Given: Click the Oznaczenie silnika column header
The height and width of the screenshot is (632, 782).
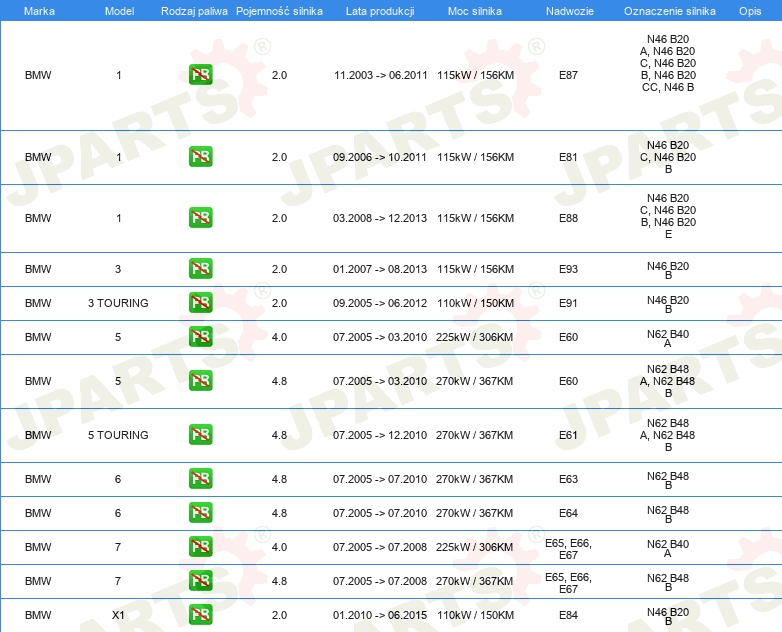Looking at the screenshot, I should [670, 11].
